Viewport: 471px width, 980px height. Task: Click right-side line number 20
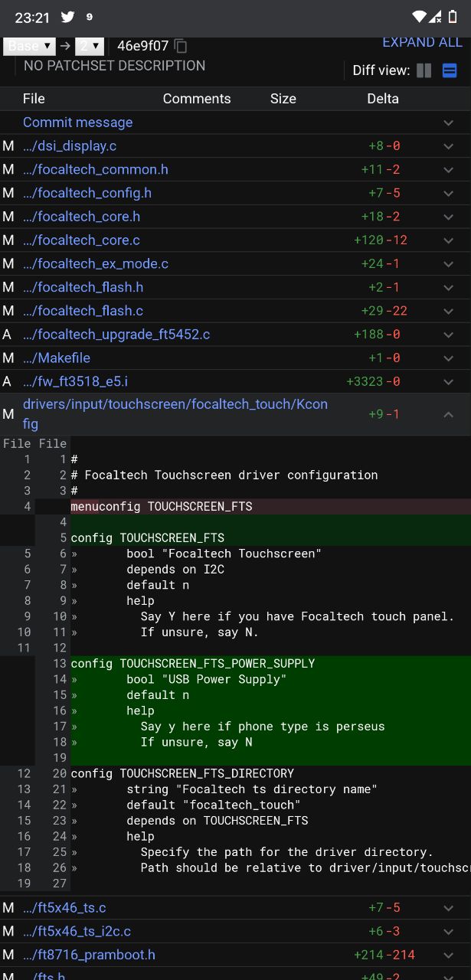tap(60, 773)
